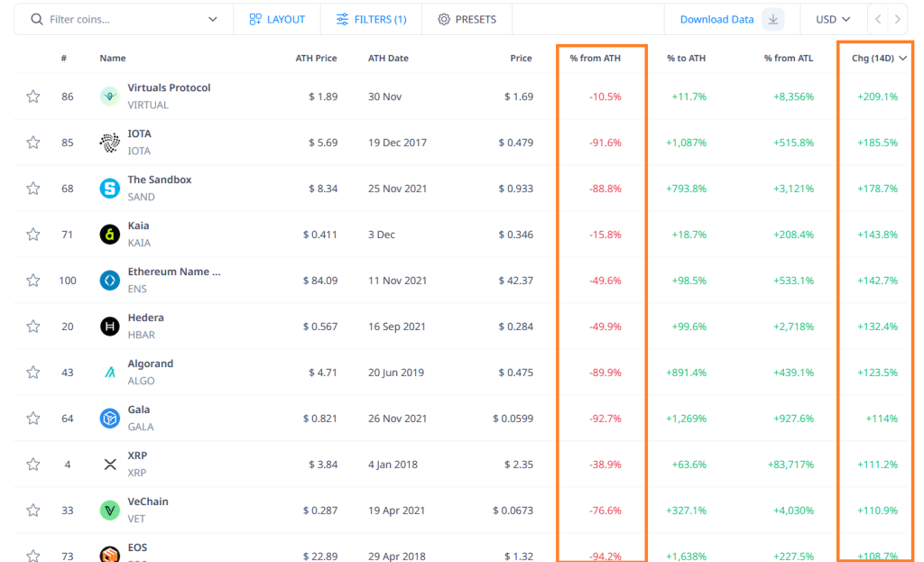Click the Algorand coin logo

[109, 372]
